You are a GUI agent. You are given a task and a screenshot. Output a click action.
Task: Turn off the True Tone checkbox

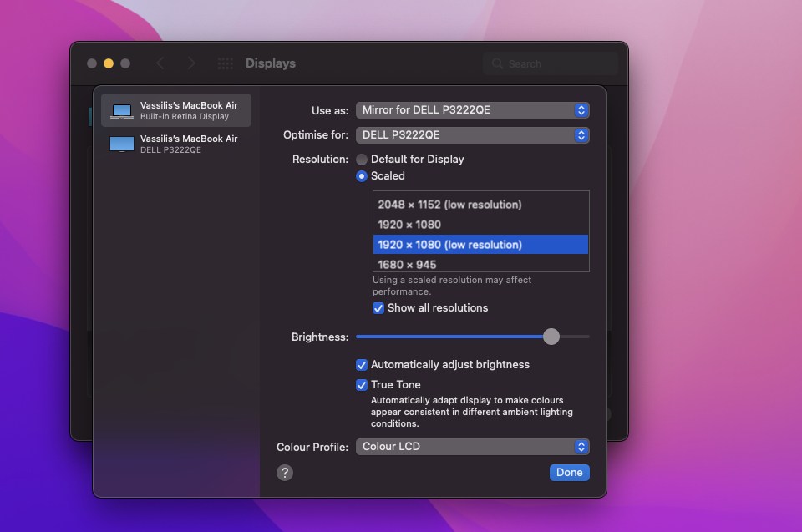tap(362, 385)
